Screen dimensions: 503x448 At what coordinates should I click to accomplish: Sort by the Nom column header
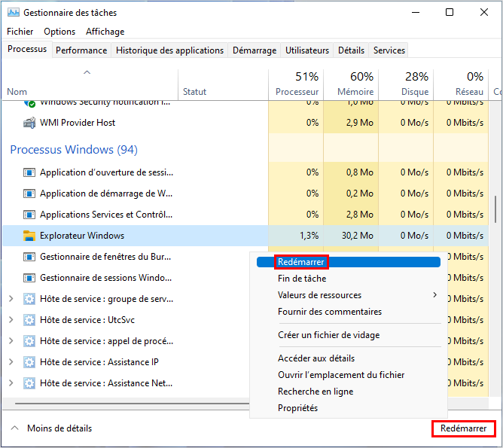click(x=90, y=84)
